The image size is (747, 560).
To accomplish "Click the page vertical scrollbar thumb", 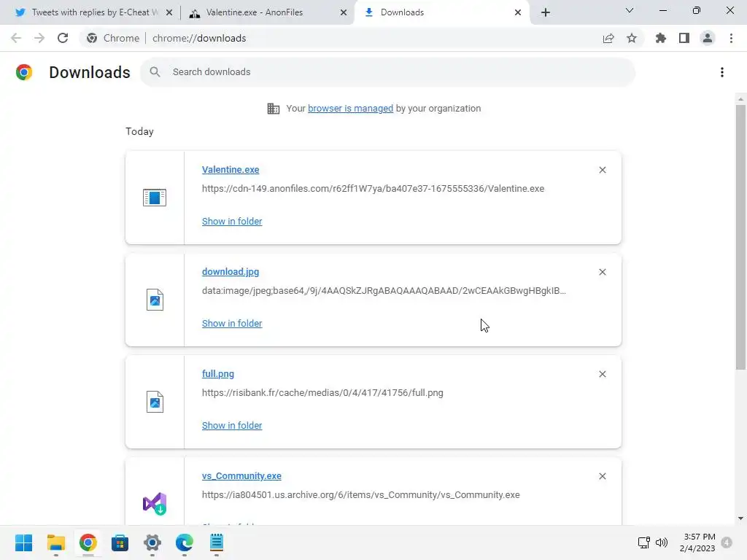I will (x=740, y=237).
